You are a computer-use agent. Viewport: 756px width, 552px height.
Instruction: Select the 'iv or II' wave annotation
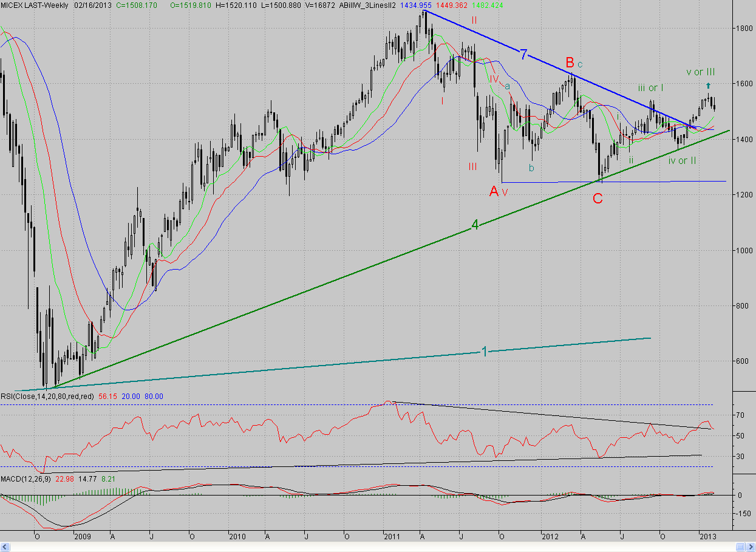pyautogui.click(x=682, y=160)
